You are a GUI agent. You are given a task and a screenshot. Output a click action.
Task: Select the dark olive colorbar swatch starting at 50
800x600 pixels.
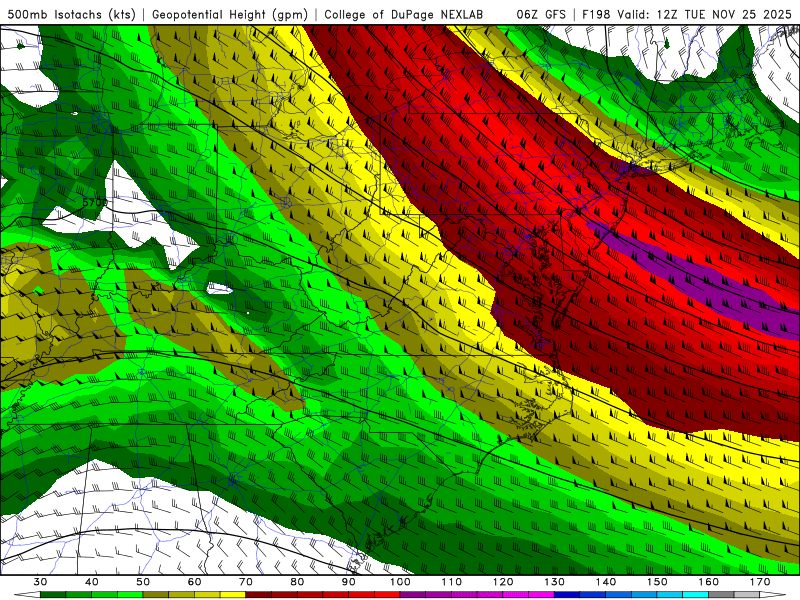[156, 594]
